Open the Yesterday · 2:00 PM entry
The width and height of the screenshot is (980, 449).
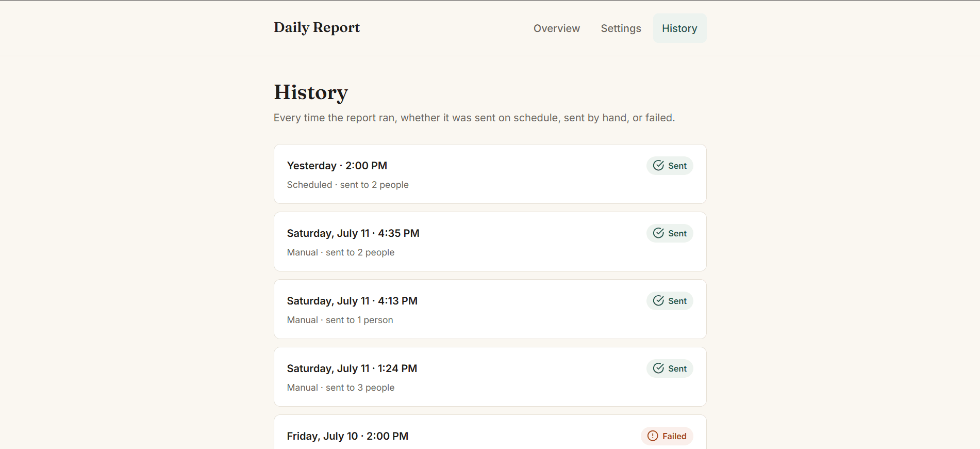point(490,174)
